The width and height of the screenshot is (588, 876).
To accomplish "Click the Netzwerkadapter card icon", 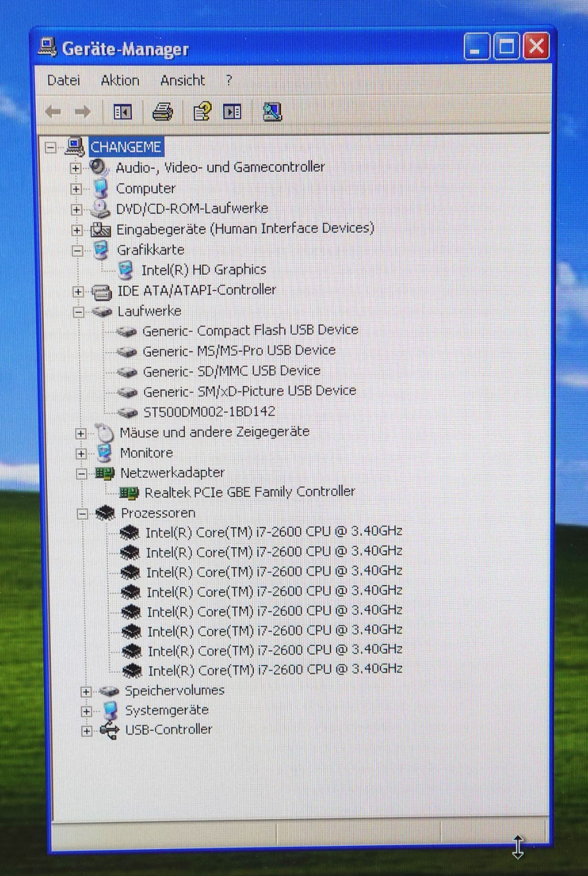I will (105, 473).
